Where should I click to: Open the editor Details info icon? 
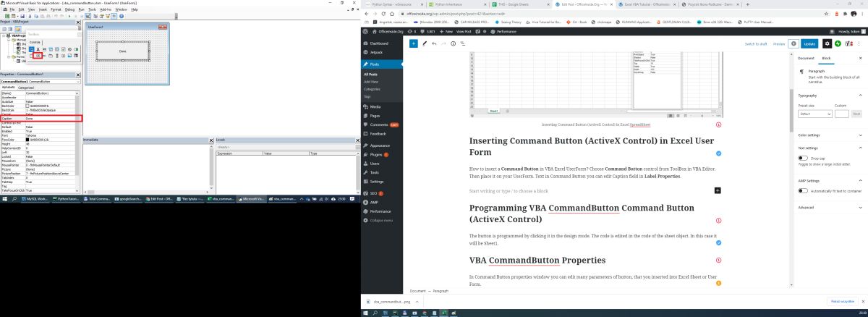(x=453, y=43)
